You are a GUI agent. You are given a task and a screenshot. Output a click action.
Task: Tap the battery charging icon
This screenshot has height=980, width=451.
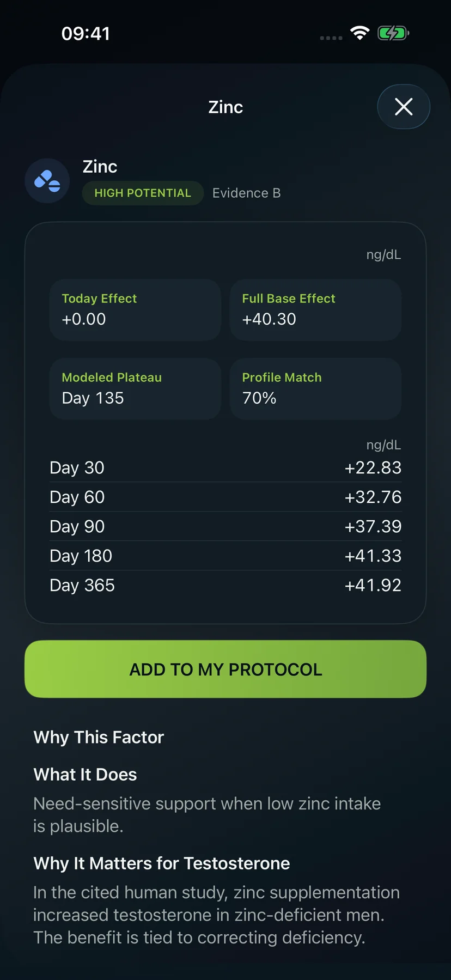tap(393, 33)
